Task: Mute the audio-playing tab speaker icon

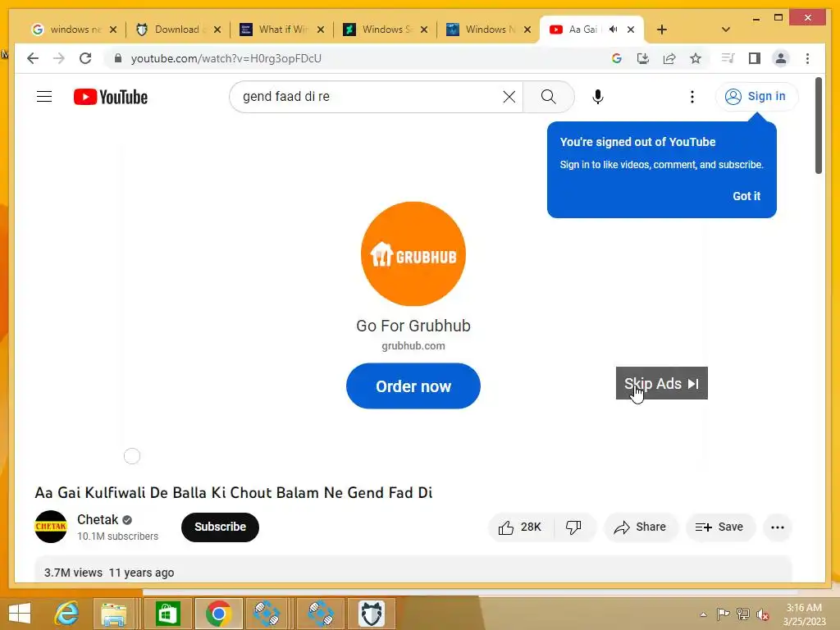Action: [613, 30]
